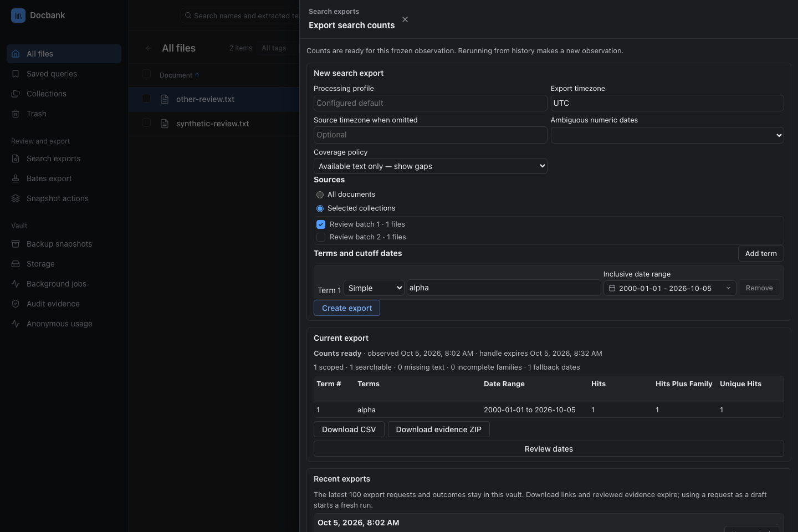Click the Storage drive icon
This screenshot has height=532, width=798.
tap(16, 264)
